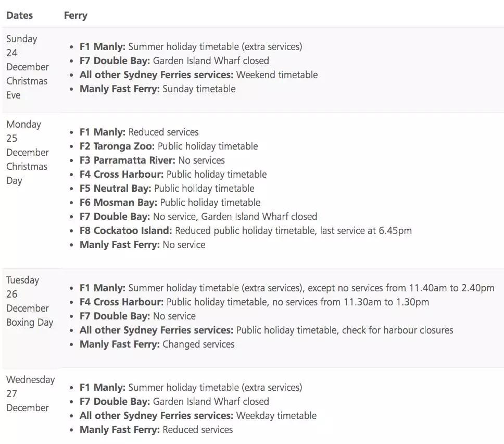504x444 pixels.
Task: Click Manly Fast Ferry Sunday timetable entry
Action: (x=157, y=89)
